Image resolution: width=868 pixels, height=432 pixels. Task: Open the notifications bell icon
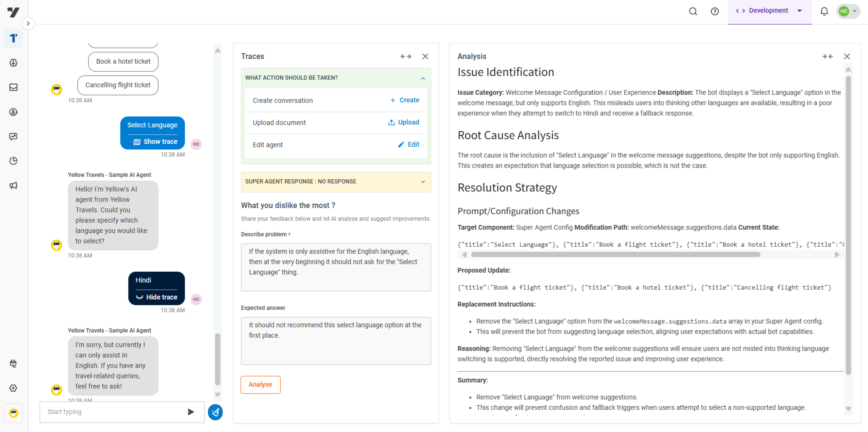pyautogui.click(x=824, y=12)
